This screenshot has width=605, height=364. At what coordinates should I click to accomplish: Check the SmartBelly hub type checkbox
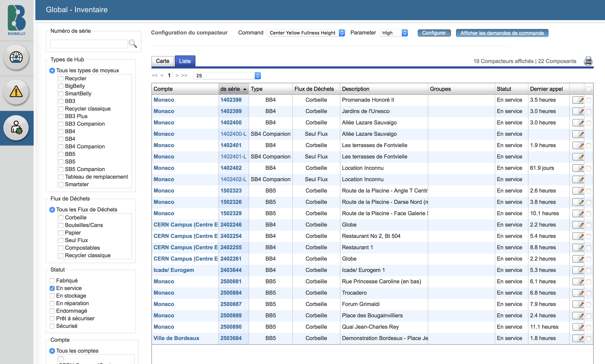click(61, 94)
